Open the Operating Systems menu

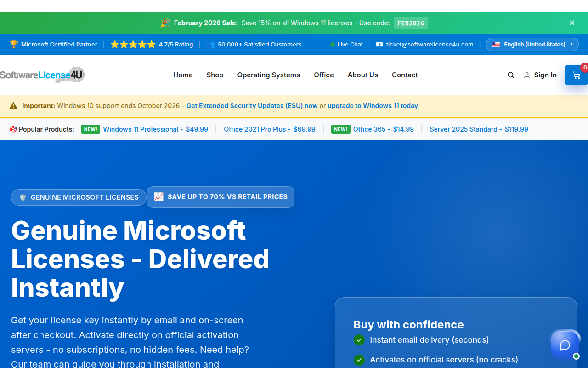[269, 75]
